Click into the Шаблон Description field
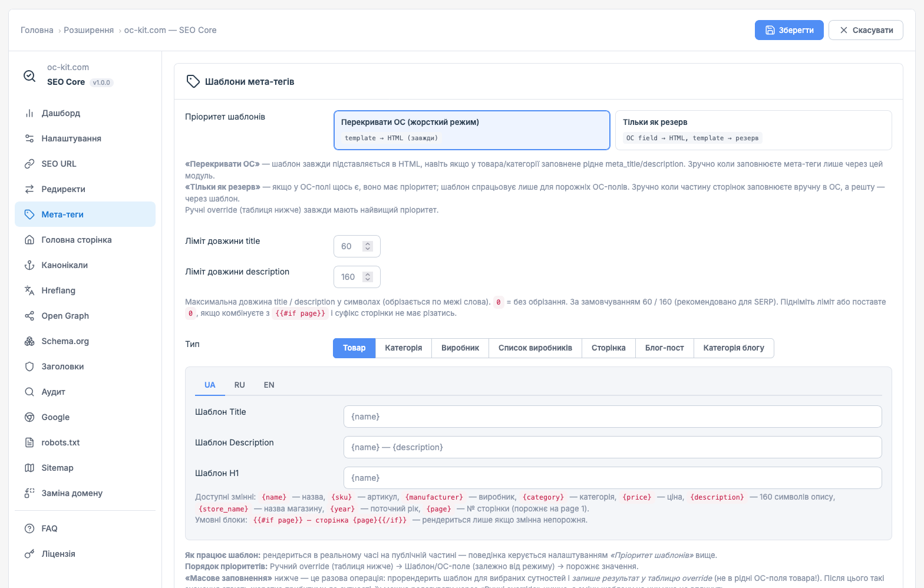Viewport: 924px width, 588px height. pyautogui.click(x=613, y=447)
